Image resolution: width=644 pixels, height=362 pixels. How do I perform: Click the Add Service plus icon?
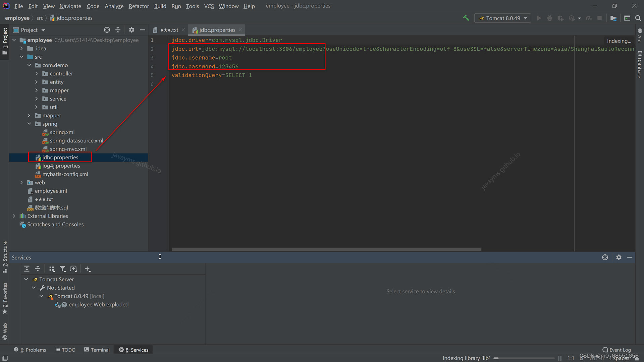pos(88,269)
